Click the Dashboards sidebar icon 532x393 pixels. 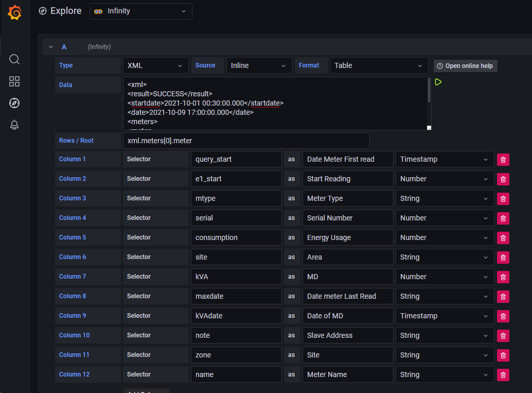coord(14,81)
